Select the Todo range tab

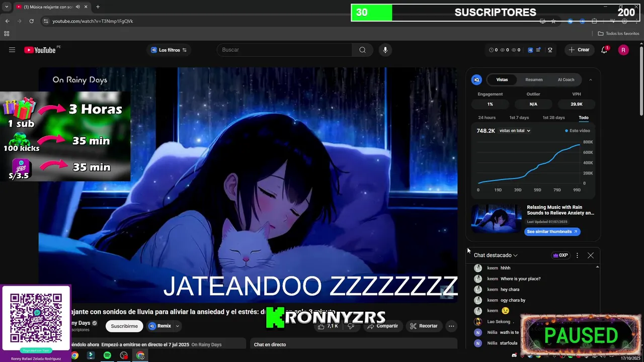click(583, 118)
